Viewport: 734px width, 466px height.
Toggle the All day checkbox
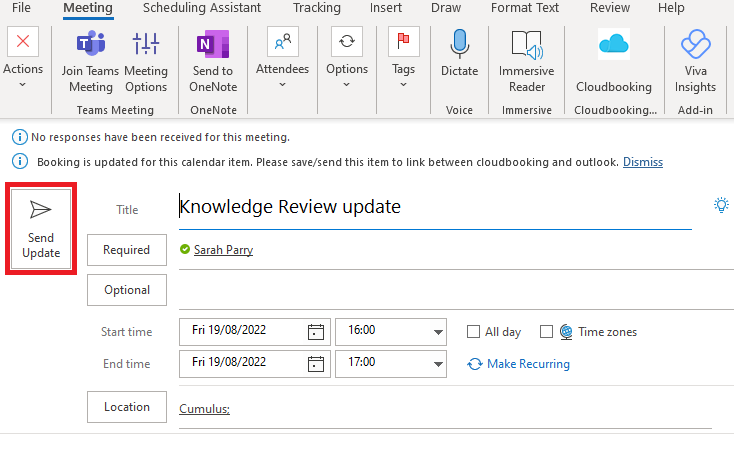click(x=473, y=332)
